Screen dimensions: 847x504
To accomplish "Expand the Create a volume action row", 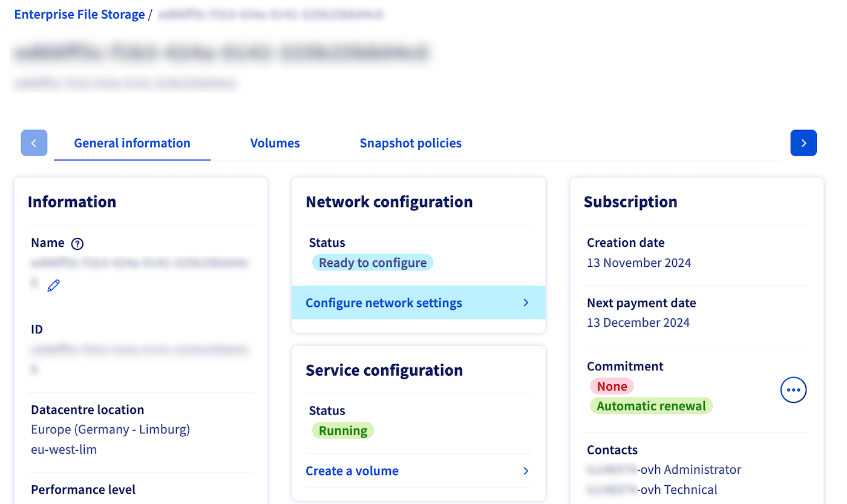I will [x=418, y=471].
